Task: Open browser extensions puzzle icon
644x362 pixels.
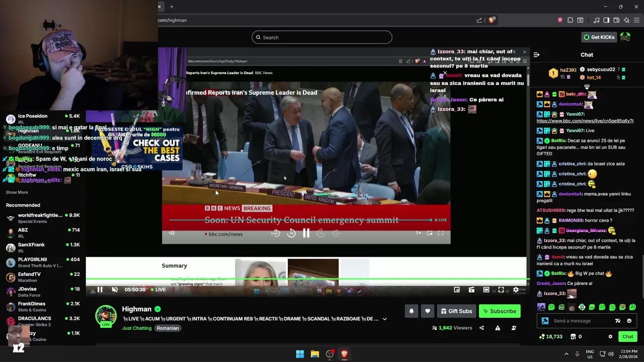Action: pos(570,20)
